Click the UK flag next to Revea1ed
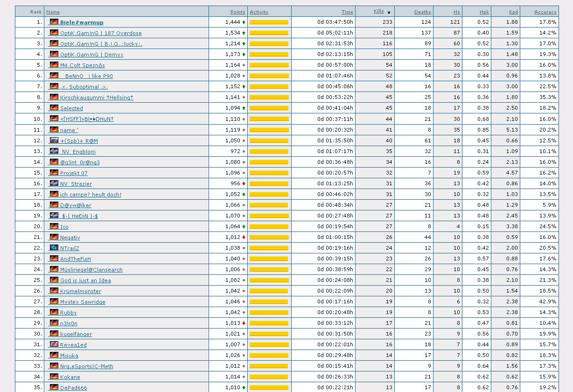 pos(54,344)
